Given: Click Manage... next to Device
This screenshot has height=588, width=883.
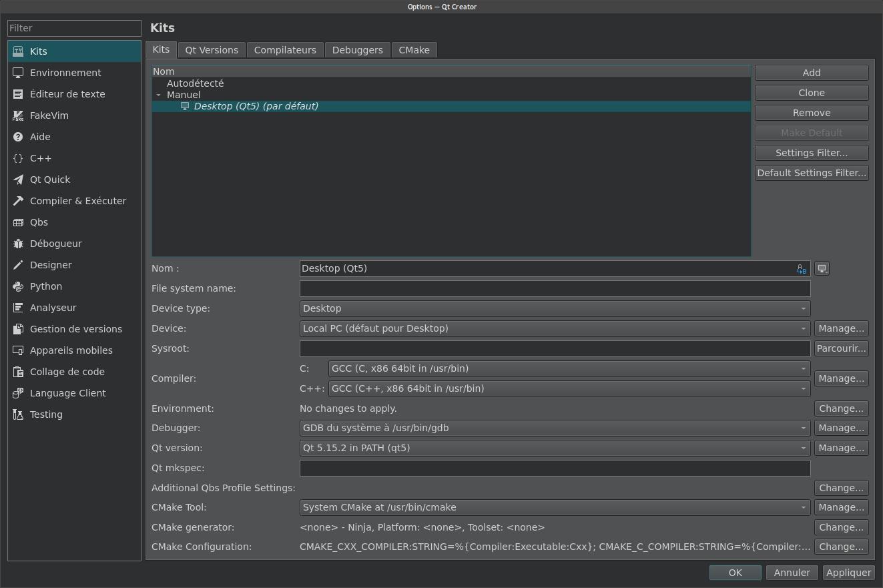Looking at the screenshot, I should [x=841, y=328].
